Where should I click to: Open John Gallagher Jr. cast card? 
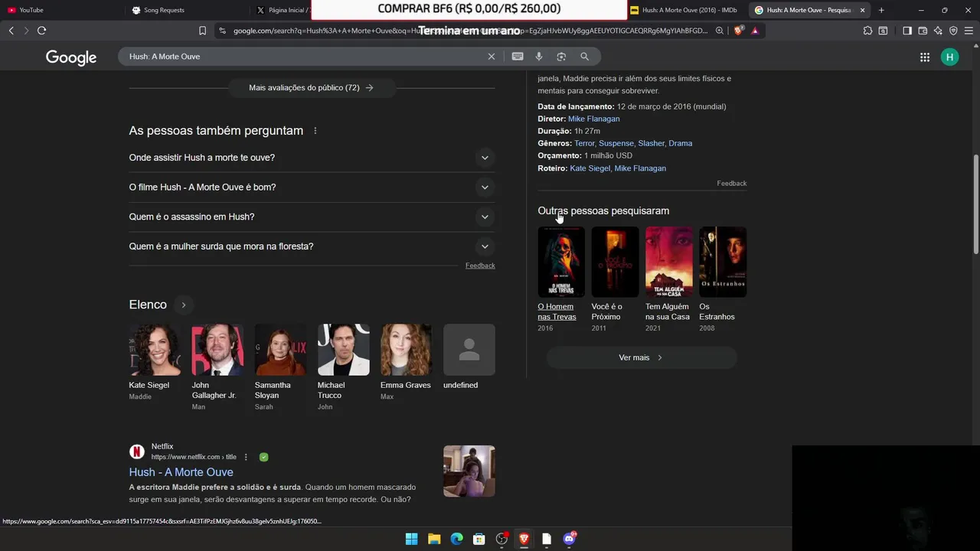(x=217, y=367)
